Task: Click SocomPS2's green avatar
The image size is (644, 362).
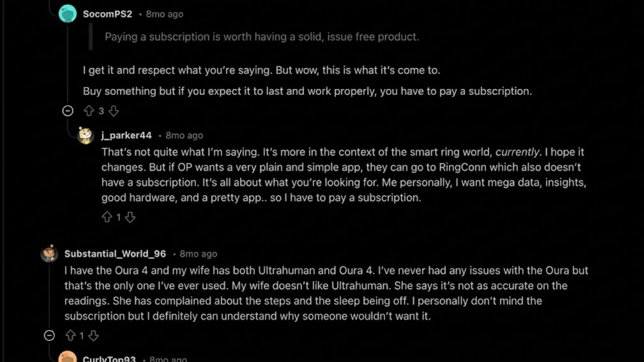Action: coord(68,14)
